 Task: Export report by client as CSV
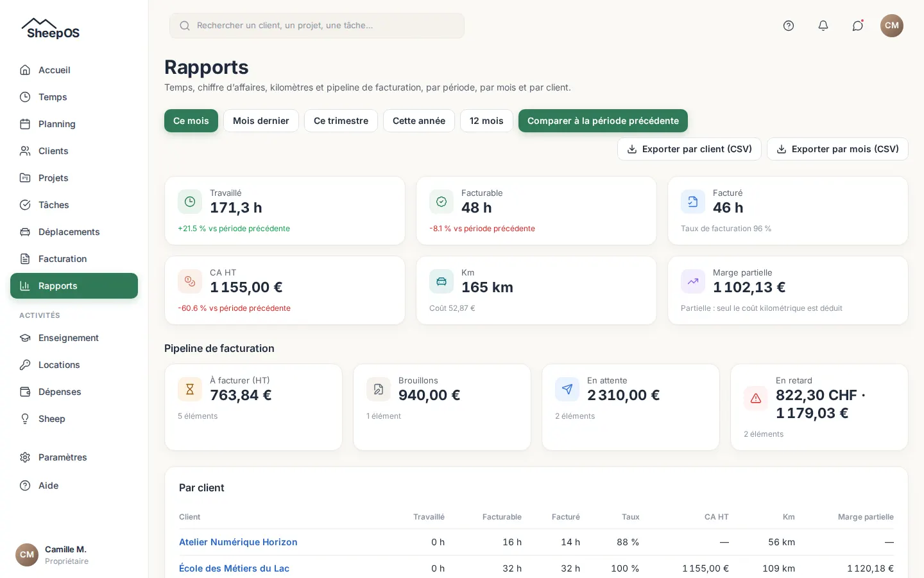click(689, 149)
